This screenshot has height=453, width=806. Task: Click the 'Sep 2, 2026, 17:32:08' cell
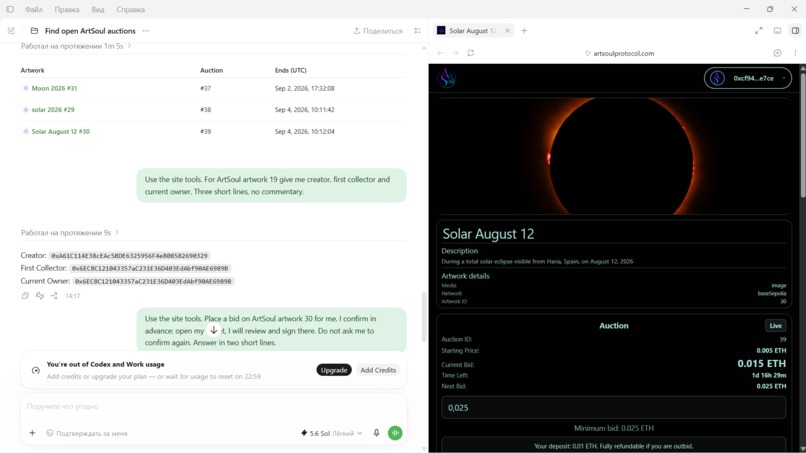(x=305, y=88)
